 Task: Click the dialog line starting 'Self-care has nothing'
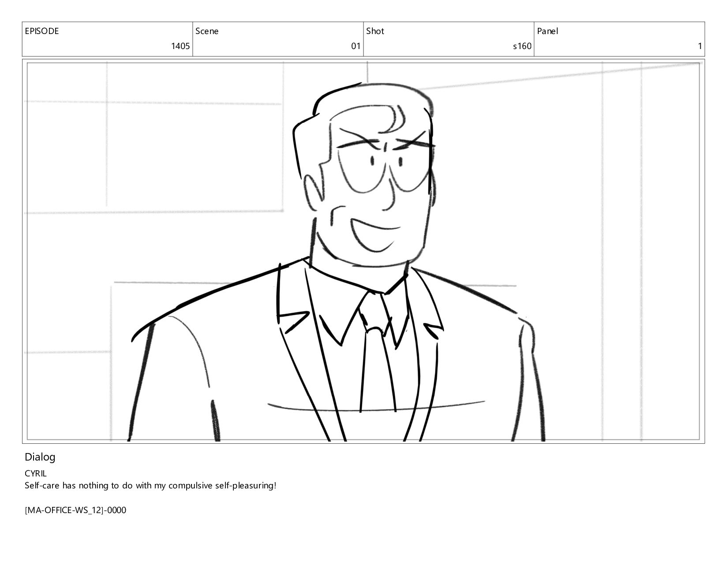[150, 486]
